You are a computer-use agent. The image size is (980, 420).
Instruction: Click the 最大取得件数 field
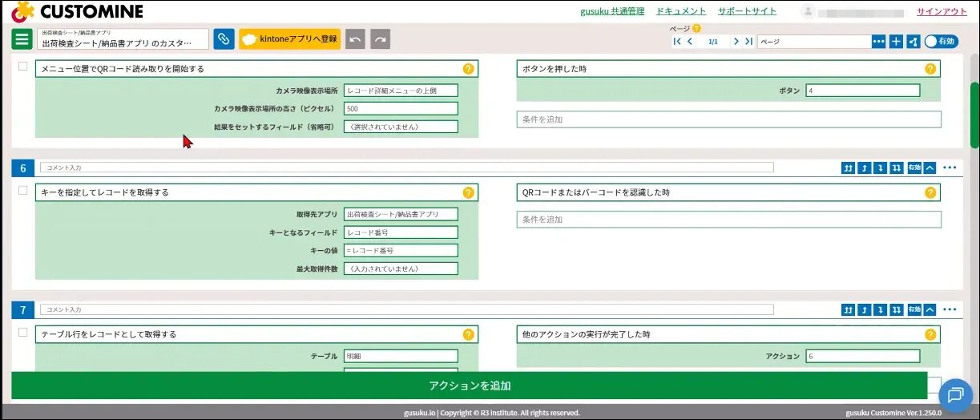coord(401,269)
